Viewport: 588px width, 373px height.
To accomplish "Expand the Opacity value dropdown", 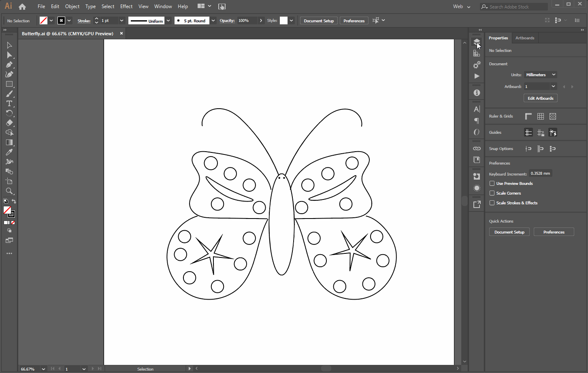I will click(x=261, y=20).
